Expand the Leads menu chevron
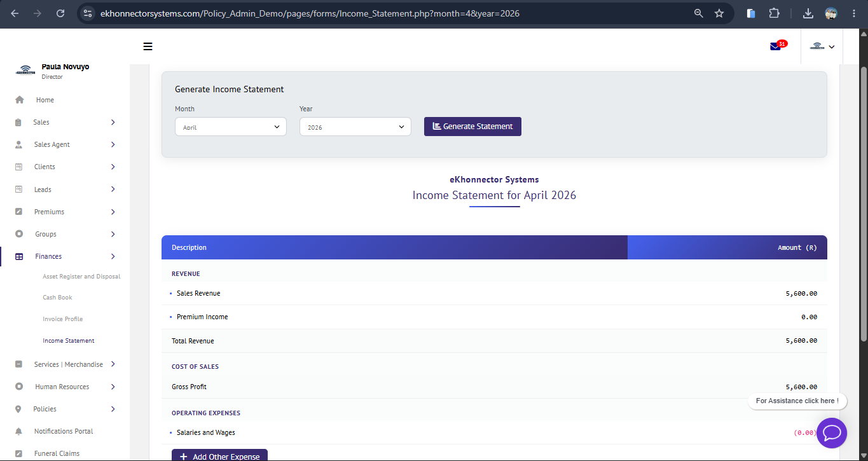The width and height of the screenshot is (868, 461). coord(113,189)
